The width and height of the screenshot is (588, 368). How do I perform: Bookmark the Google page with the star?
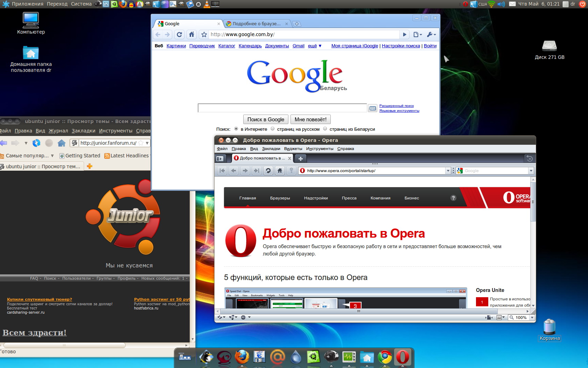(204, 34)
